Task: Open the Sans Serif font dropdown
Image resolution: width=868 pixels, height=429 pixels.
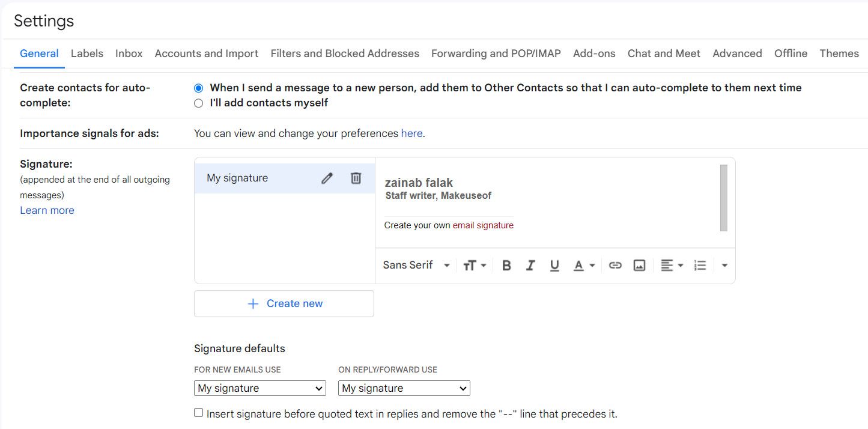Action: tap(416, 265)
